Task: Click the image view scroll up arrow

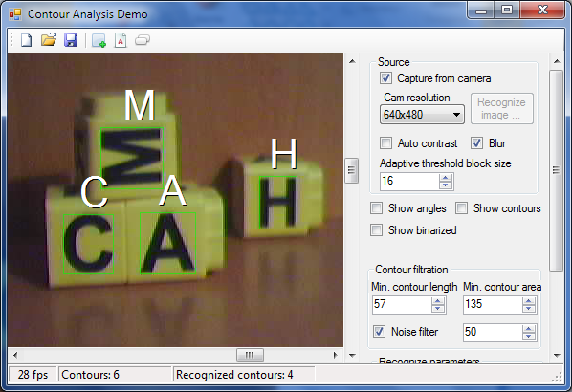Action: pos(352,61)
